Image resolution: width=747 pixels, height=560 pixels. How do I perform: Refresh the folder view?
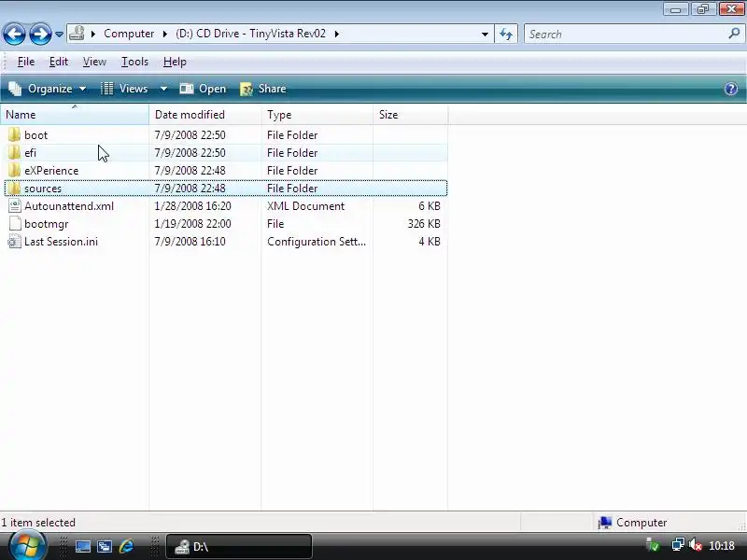[506, 35]
